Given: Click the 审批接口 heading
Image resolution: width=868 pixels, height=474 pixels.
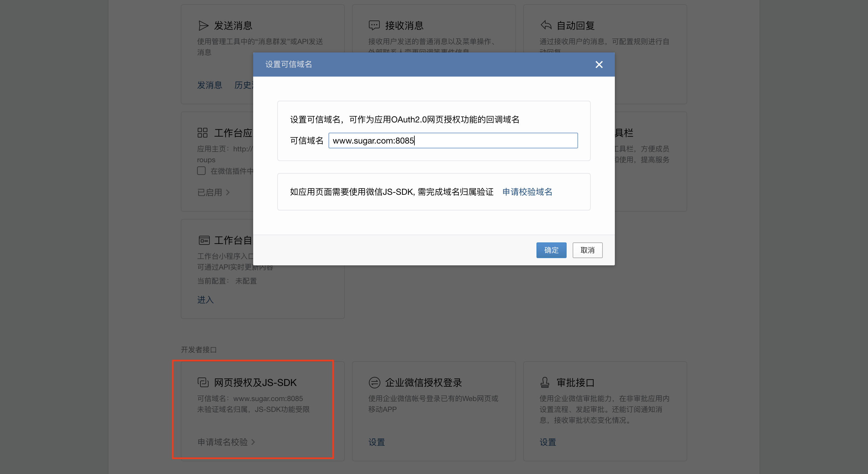Looking at the screenshot, I should [x=576, y=383].
